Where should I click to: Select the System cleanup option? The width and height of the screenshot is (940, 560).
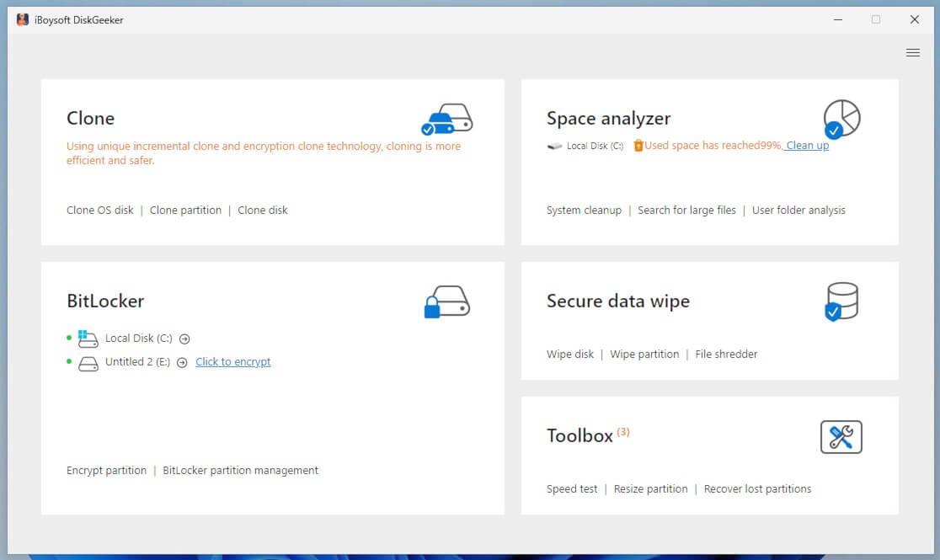(x=584, y=210)
